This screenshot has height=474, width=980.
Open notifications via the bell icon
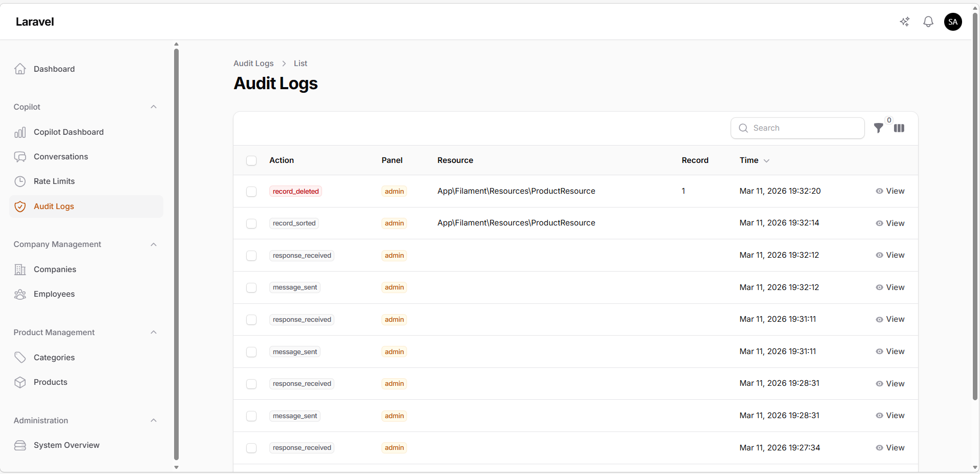[928, 22]
